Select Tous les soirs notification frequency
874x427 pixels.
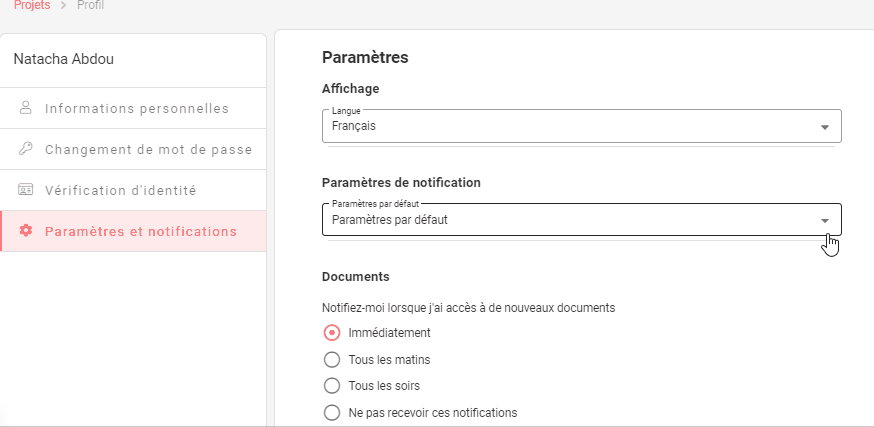[x=333, y=385]
